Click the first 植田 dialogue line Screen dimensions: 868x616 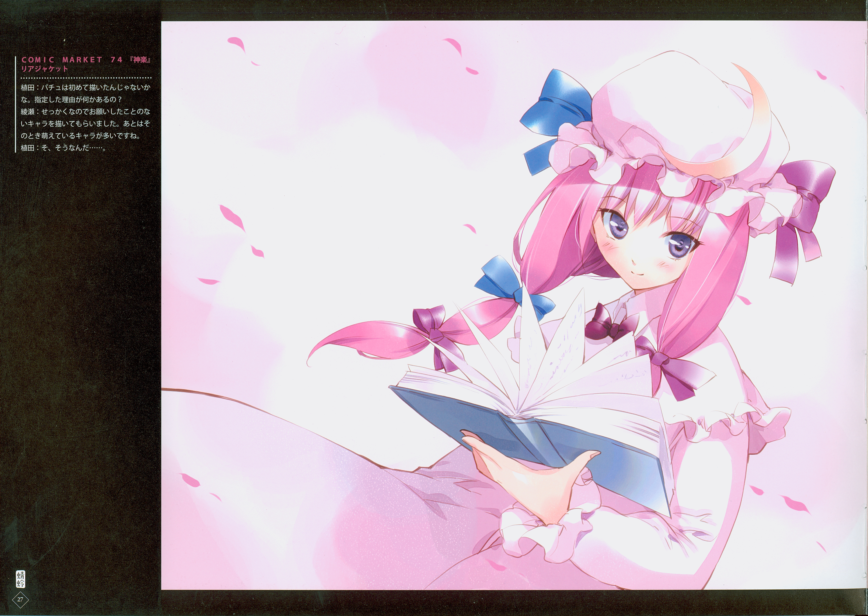(x=85, y=88)
